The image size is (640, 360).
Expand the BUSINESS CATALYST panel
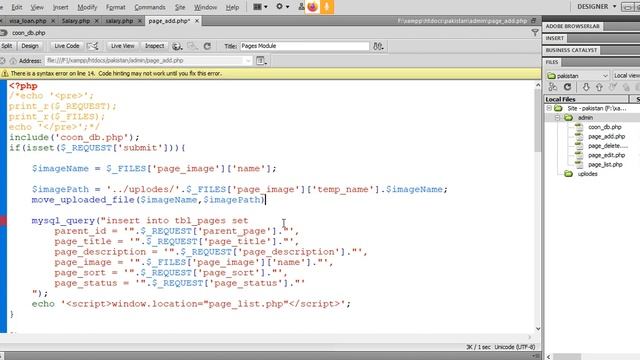click(x=571, y=50)
